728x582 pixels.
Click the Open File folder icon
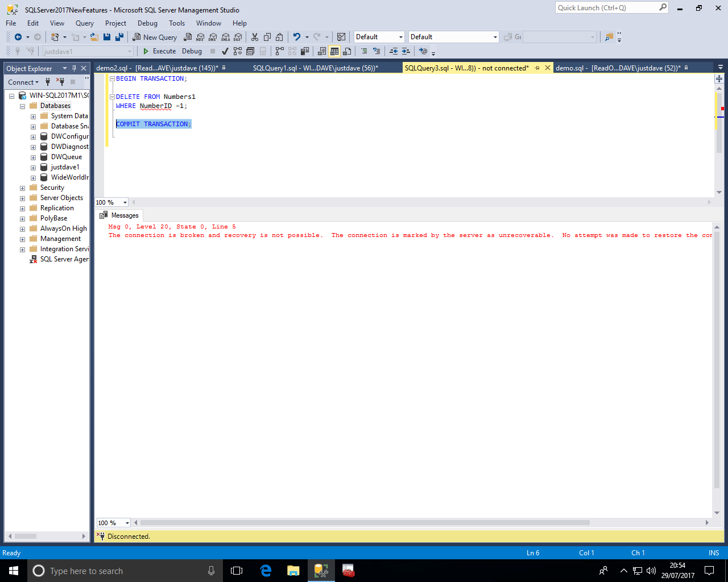point(94,37)
